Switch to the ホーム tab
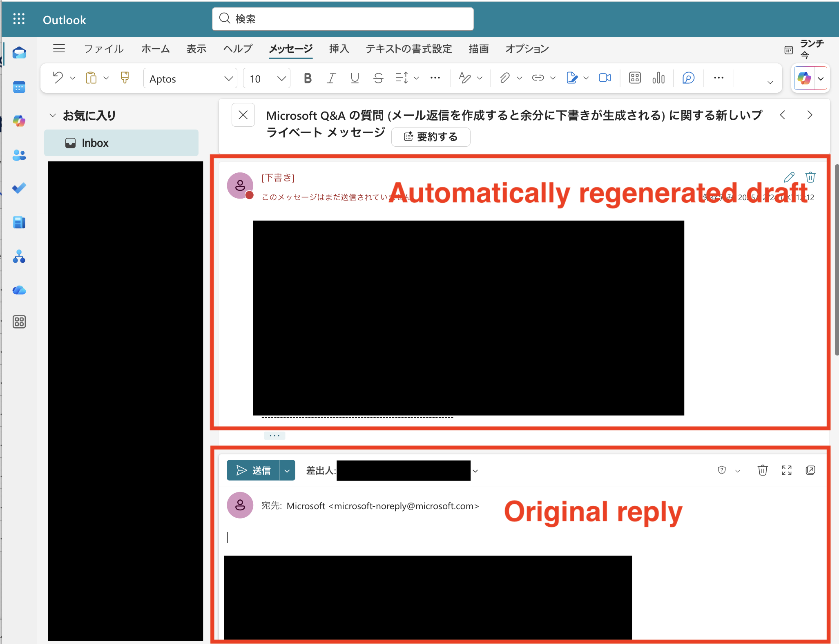This screenshot has width=839, height=644. [156, 49]
